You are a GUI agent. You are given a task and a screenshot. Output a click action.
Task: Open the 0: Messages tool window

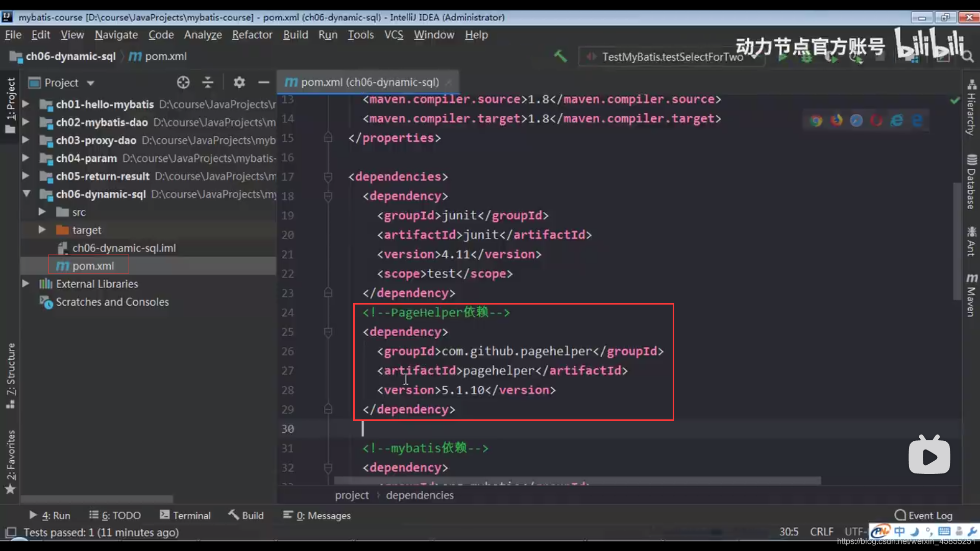(317, 515)
